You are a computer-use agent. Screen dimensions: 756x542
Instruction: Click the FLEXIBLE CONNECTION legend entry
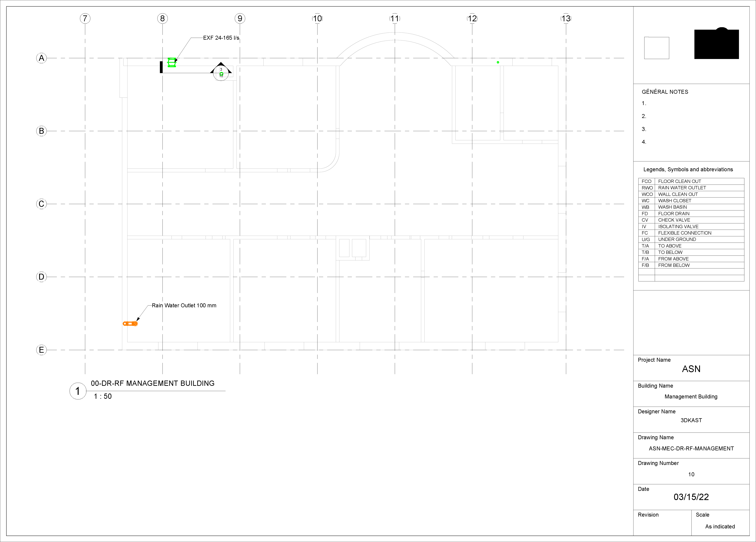click(684, 233)
